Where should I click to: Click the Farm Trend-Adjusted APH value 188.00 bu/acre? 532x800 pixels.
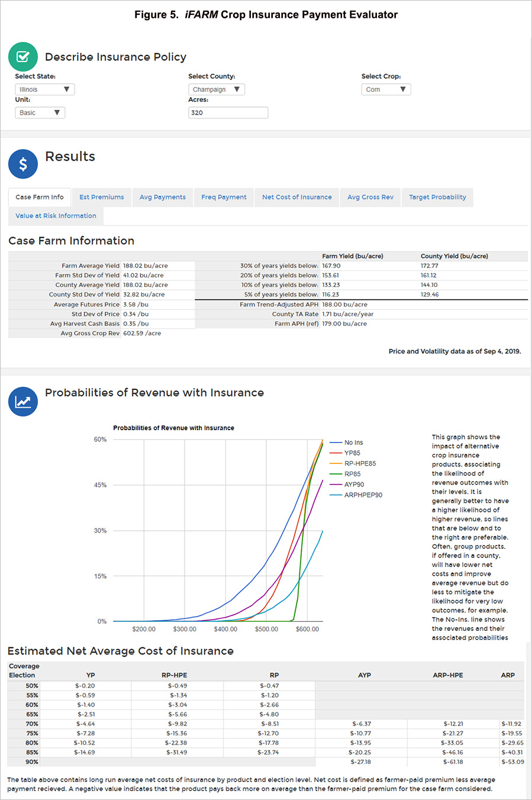(345, 304)
